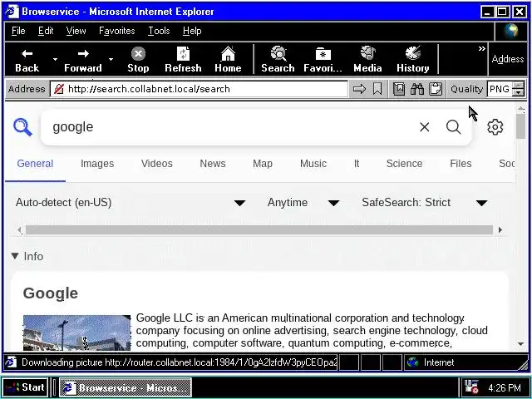The width and height of the screenshot is (532, 399).
Task: Expand the toolbar overflow chevron
Action: [x=481, y=49]
